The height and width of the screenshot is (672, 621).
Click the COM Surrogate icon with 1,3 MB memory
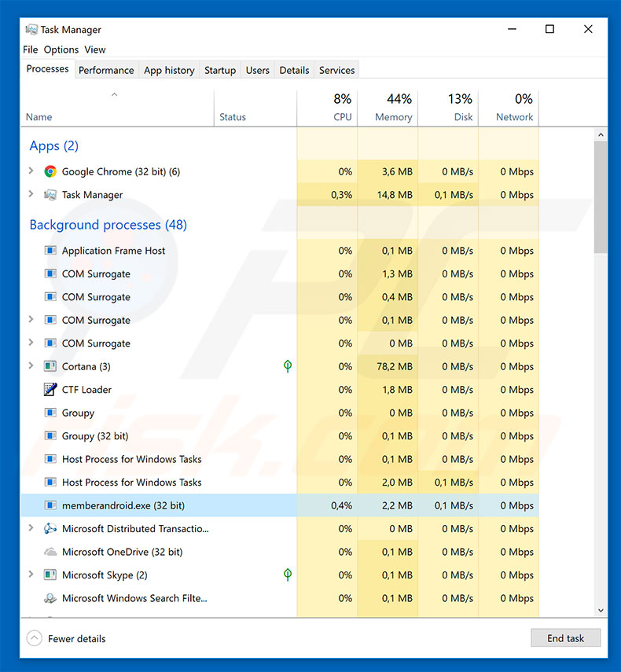pos(50,274)
